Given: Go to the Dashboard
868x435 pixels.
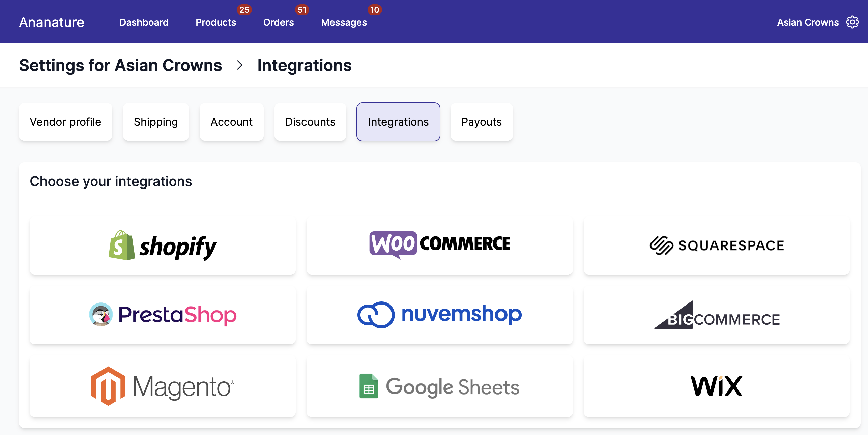Looking at the screenshot, I should tap(144, 22).
